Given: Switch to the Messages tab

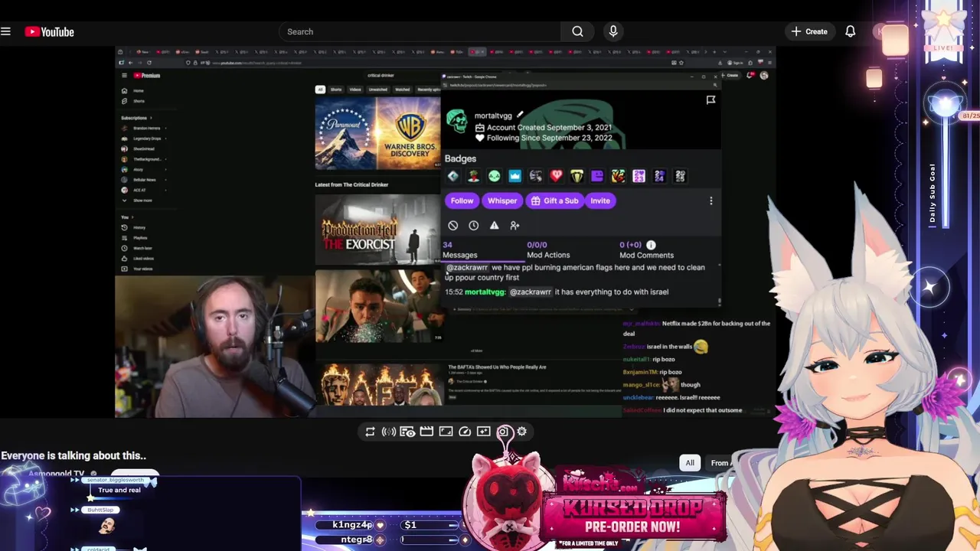Looking at the screenshot, I should click(459, 249).
